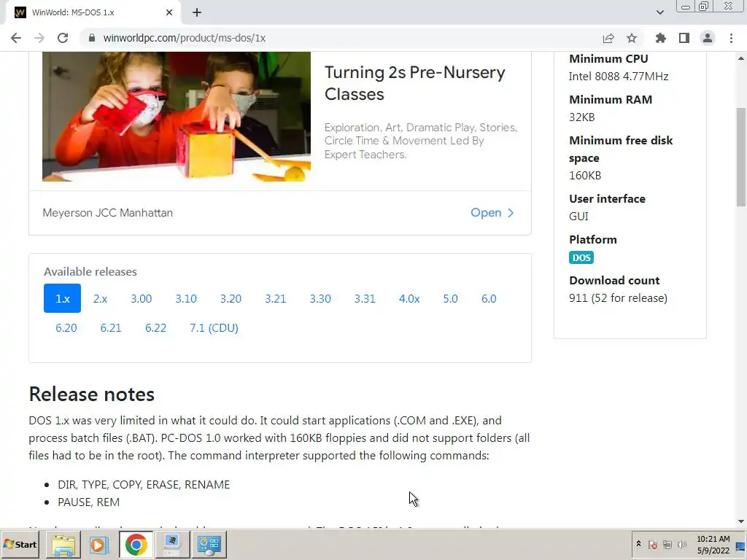
Task: Select the 7.1 (CDU) release
Action: point(214,328)
